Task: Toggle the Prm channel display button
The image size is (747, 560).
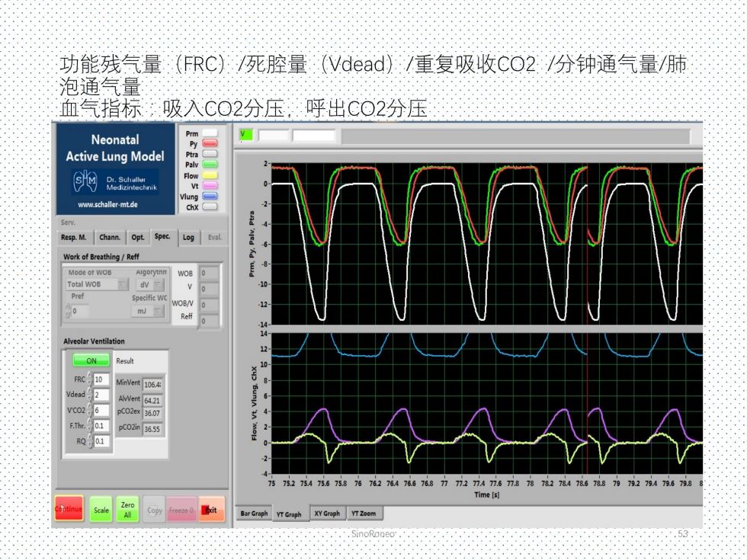Action: (210, 133)
